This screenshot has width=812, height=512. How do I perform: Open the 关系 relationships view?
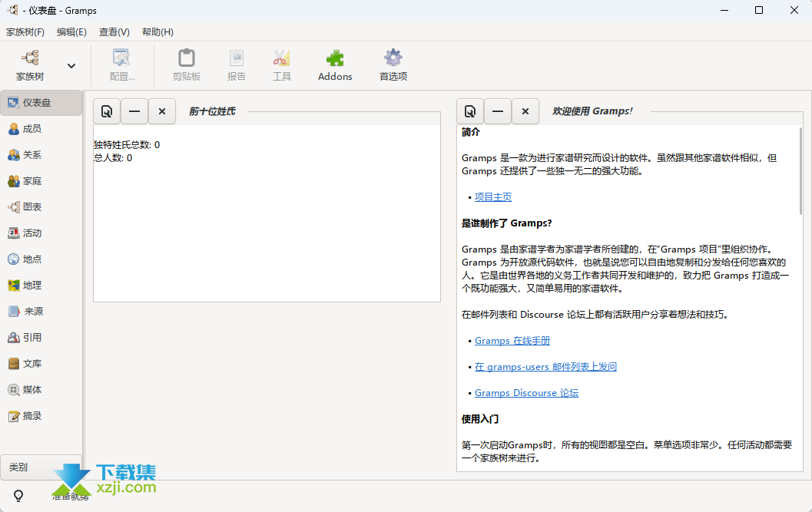point(41,155)
